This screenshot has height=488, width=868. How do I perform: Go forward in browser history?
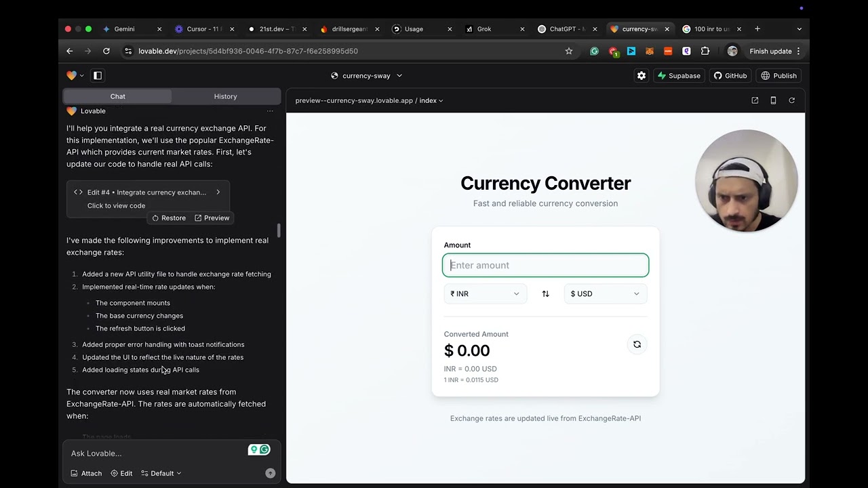[x=87, y=51]
